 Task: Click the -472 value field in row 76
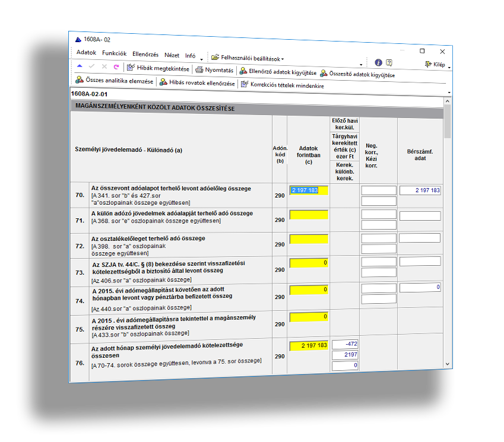(345, 344)
